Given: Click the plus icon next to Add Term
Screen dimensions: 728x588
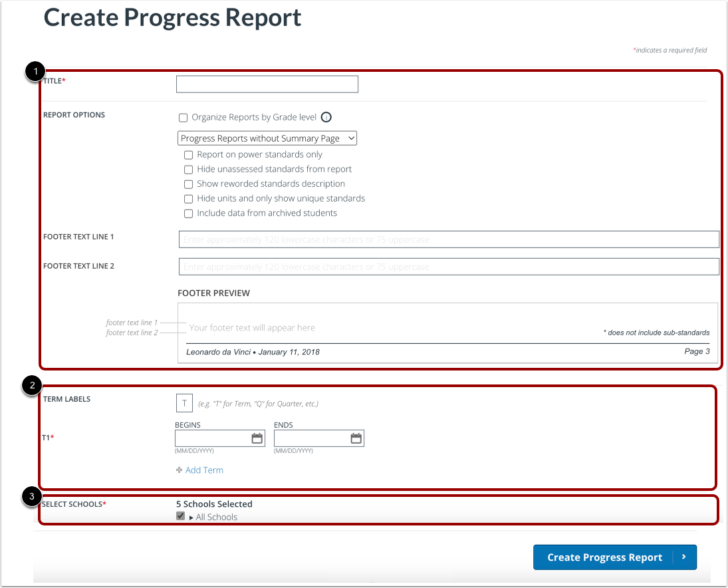Looking at the screenshot, I should point(178,470).
